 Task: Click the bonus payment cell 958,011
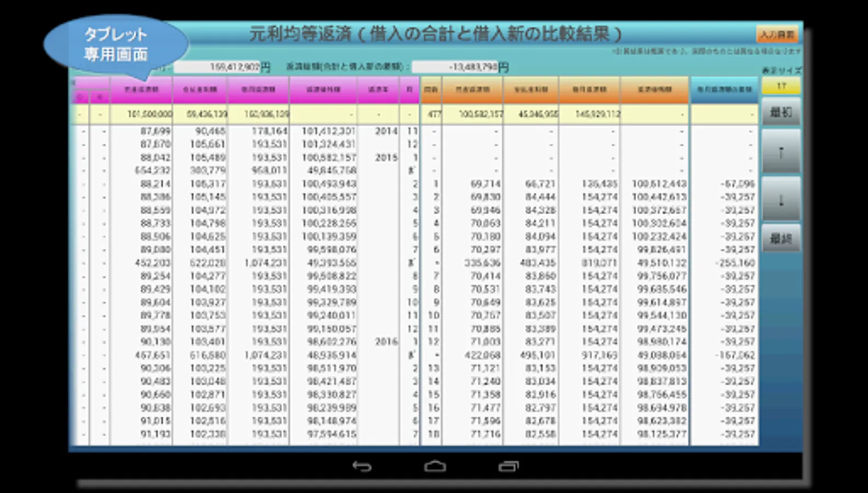click(270, 171)
